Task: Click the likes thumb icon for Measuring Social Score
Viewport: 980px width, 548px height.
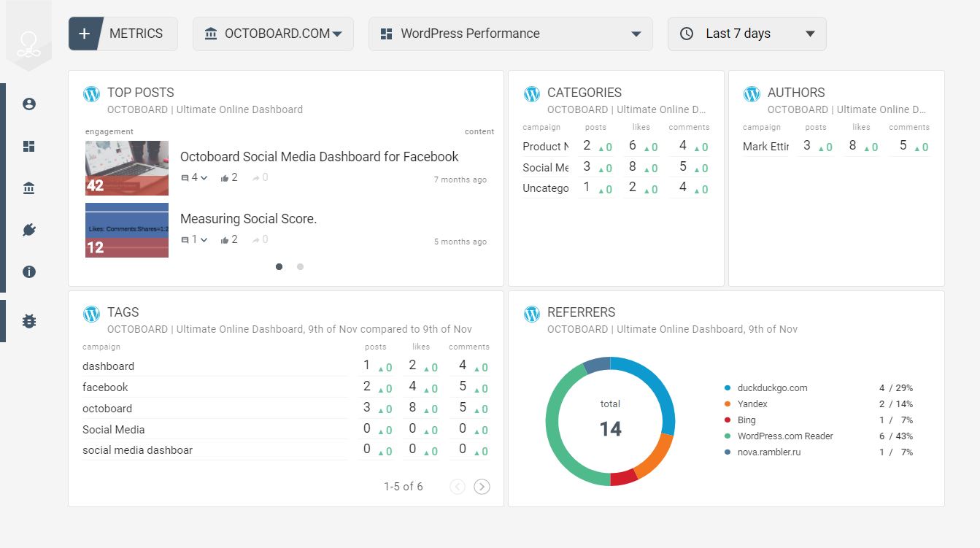Action: click(225, 239)
